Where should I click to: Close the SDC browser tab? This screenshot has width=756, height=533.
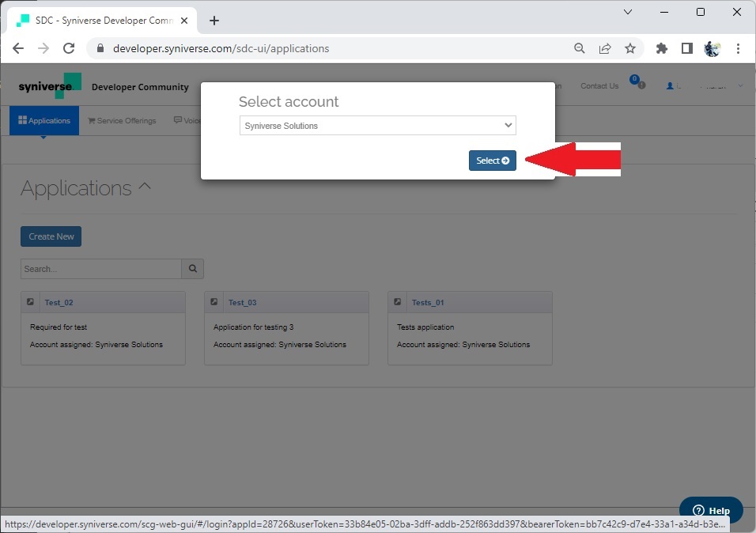184,21
